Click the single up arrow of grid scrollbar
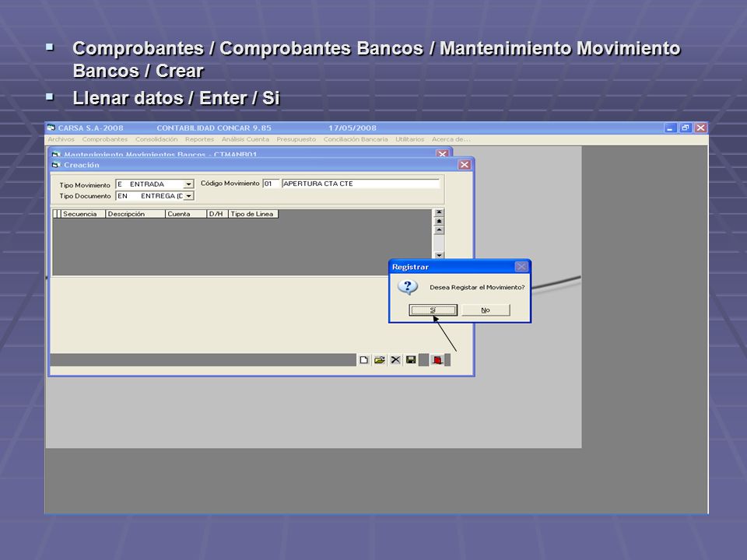The height and width of the screenshot is (560, 747). [439, 230]
